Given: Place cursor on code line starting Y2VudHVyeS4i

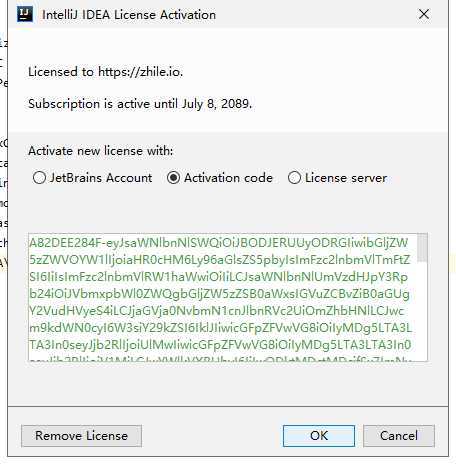Looking at the screenshot, I should [217, 311].
